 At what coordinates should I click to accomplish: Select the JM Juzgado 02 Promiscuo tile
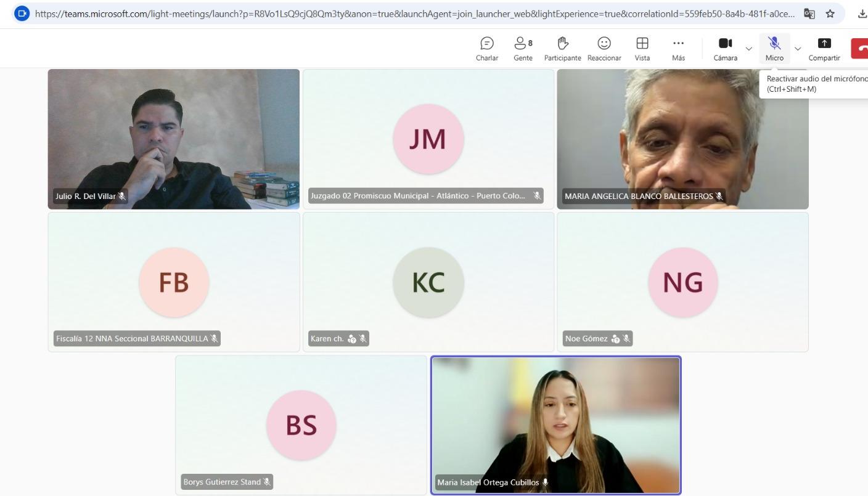pyautogui.click(x=428, y=139)
